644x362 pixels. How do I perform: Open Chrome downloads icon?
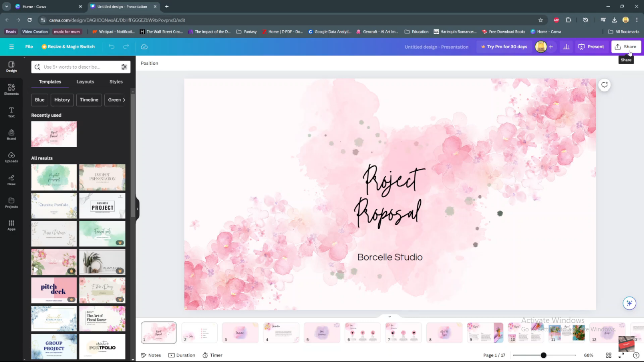tap(614, 20)
